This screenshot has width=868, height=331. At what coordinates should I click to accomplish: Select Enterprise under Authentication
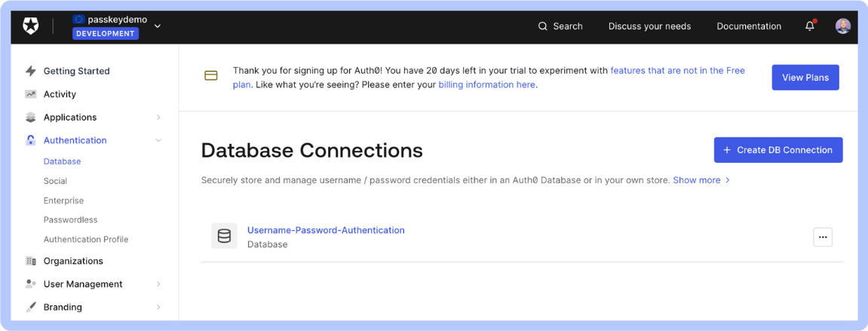click(63, 201)
